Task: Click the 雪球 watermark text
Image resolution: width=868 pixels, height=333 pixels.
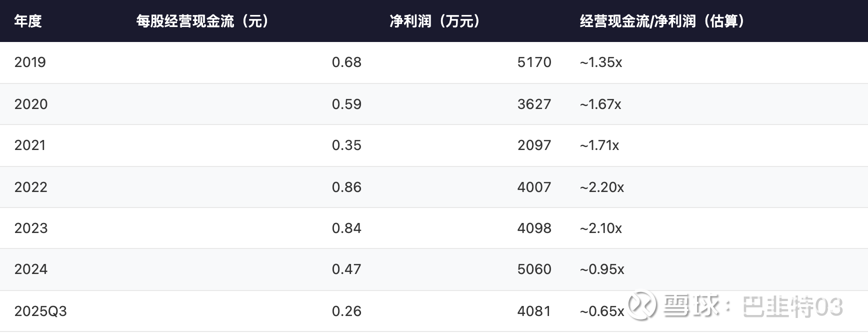Action: (692, 305)
